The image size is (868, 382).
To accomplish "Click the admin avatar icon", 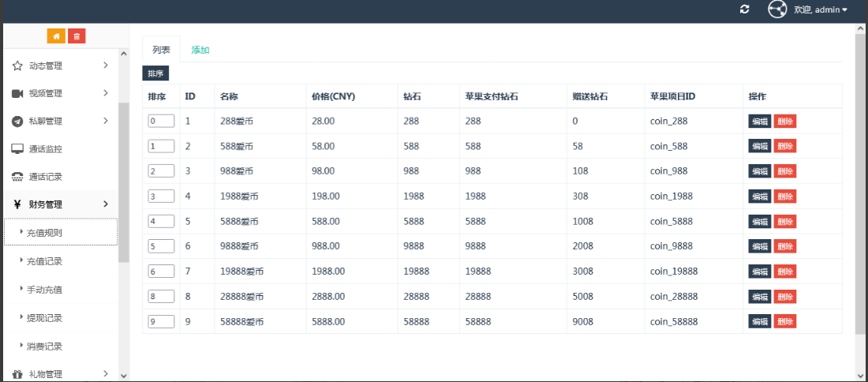I will 777,9.
